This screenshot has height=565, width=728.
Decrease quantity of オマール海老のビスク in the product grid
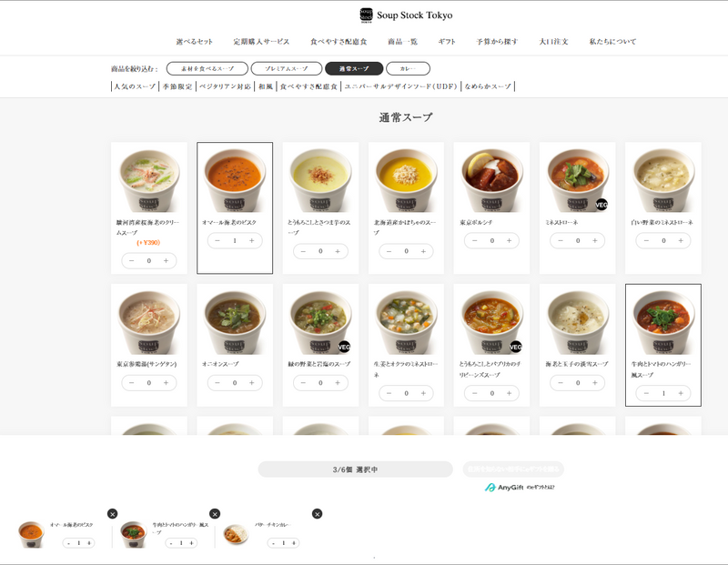pos(218,241)
